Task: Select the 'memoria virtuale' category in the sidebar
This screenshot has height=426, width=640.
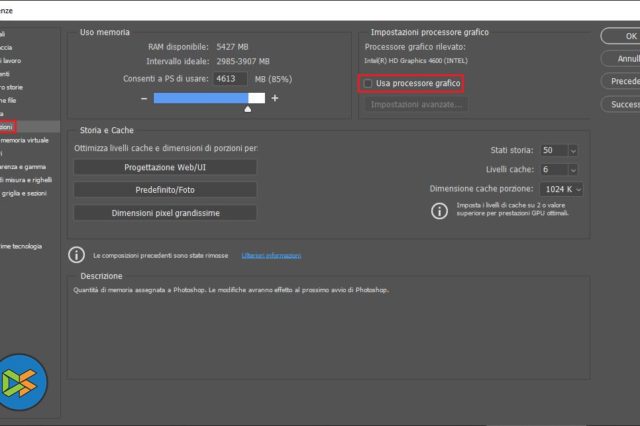Action: click(x=24, y=140)
